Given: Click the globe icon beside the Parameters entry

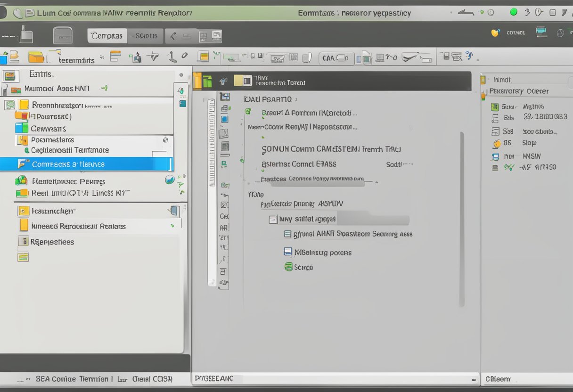Looking at the screenshot, I should (165, 140).
